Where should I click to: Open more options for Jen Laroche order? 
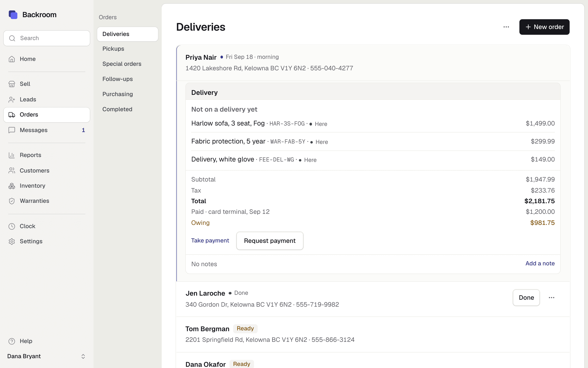point(551,298)
